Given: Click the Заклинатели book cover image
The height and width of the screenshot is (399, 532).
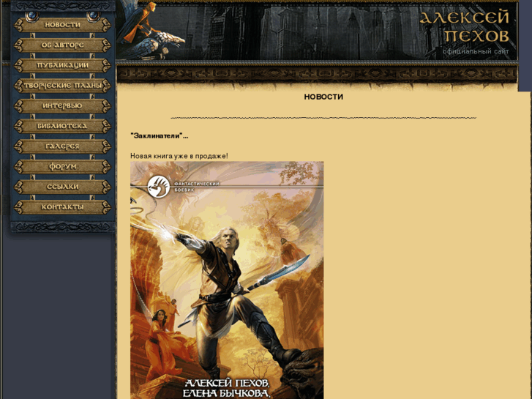Looking at the screenshot, I should (227, 280).
